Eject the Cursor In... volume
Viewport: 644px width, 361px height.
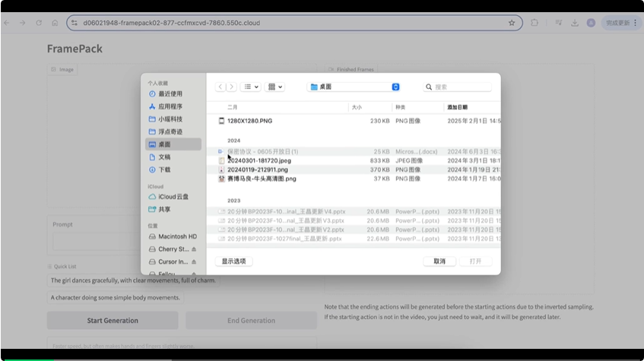[194, 261]
